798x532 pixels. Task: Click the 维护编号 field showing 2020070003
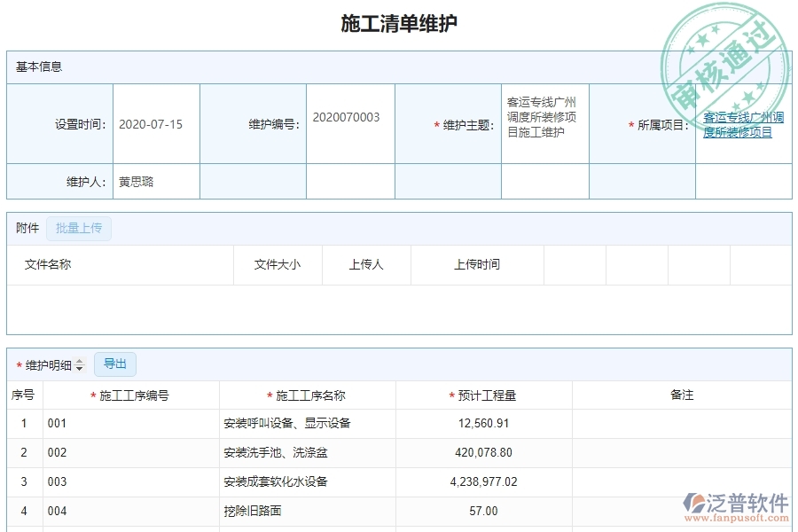(x=349, y=118)
